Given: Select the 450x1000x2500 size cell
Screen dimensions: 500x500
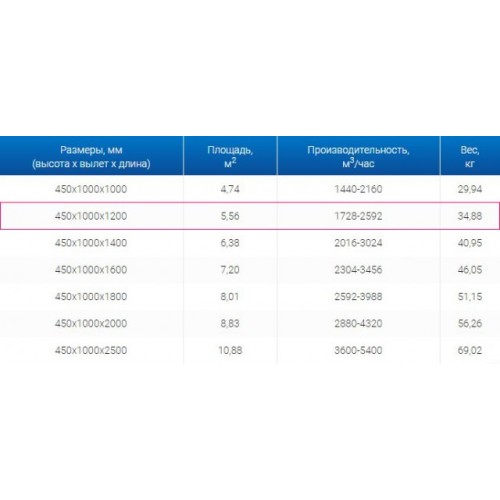Looking at the screenshot, I should click(91, 350).
